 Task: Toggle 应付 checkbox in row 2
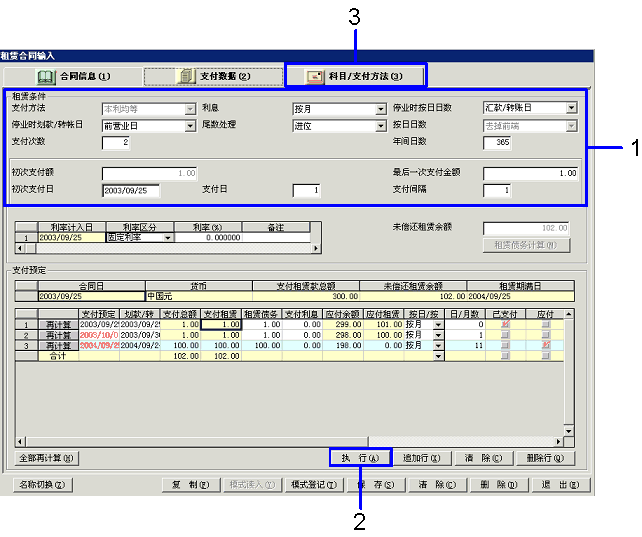(x=545, y=335)
